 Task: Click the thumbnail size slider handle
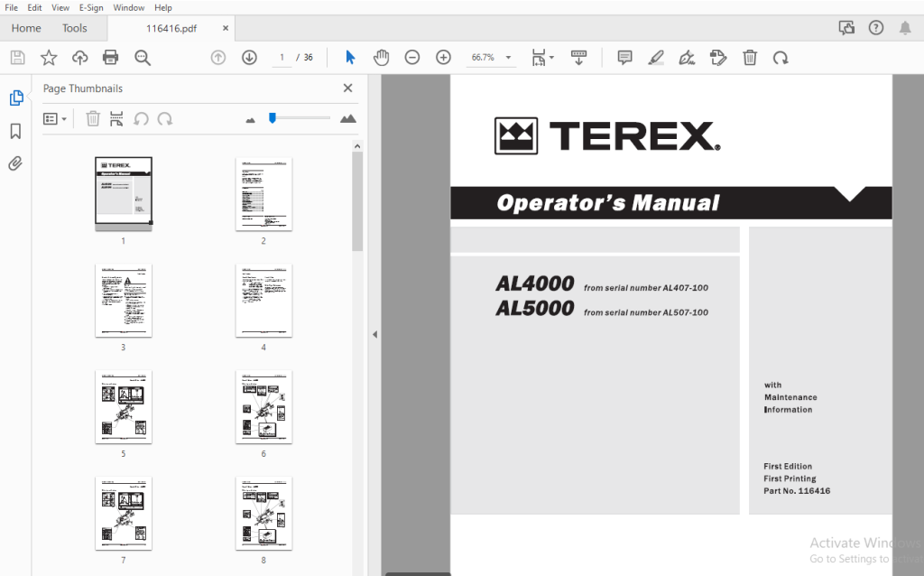[x=273, y=118]
